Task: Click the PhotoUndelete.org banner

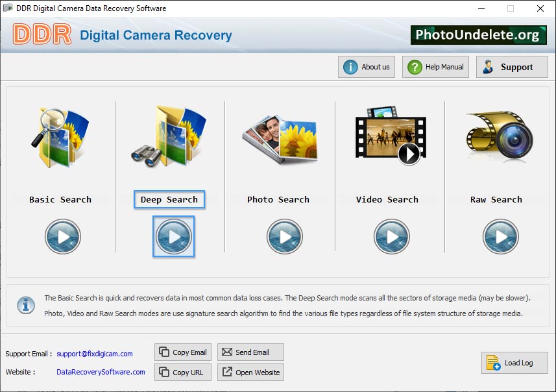Action: coord(478,35)
